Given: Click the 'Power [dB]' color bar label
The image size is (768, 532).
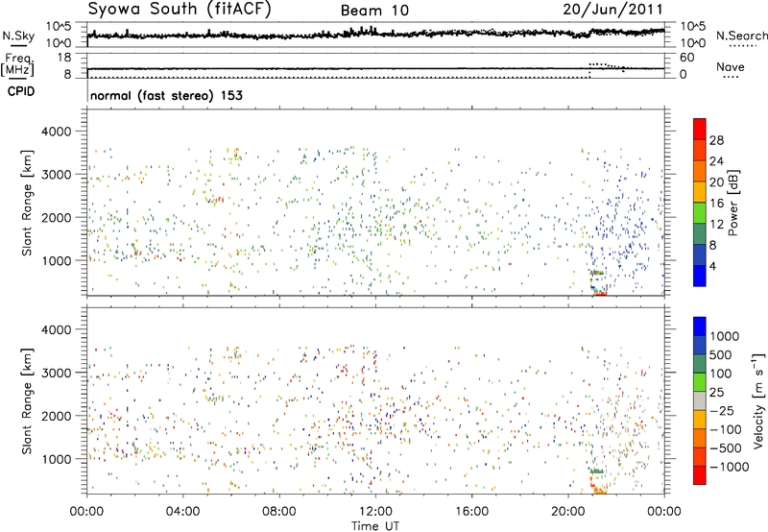Looking at the screenshot, I should (733, 203).
